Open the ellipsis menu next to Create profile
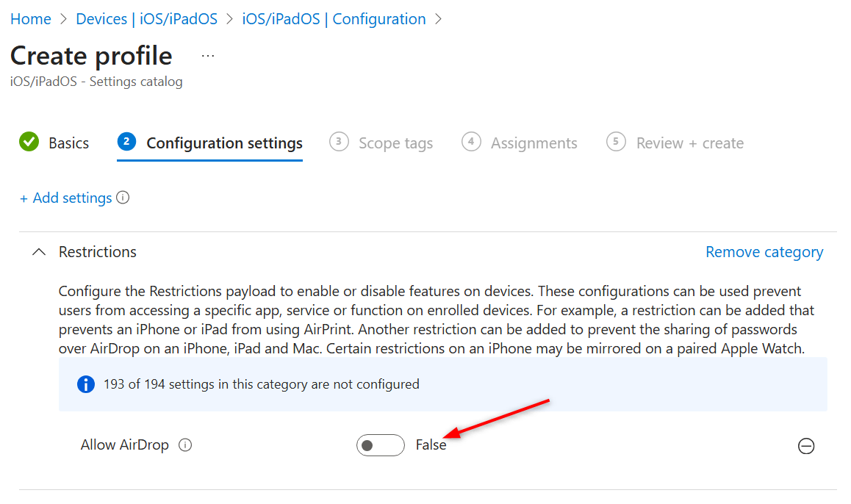The width and height of the screenshot is (851, 504). click(207, 55)
